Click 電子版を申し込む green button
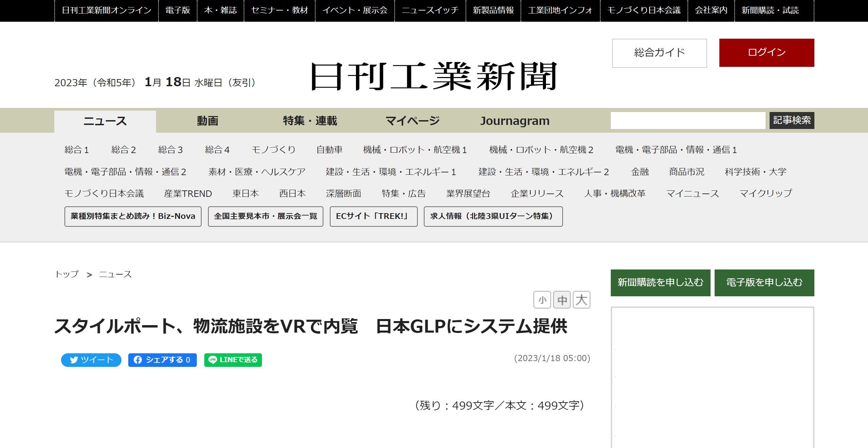The width and height of the screenshot is (868, 448). (x=764, y=283)
